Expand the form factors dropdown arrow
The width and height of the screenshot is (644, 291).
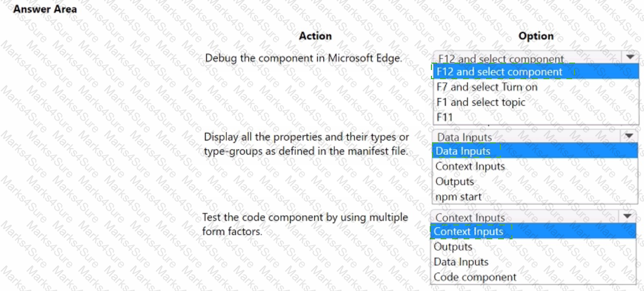point(627,216)
